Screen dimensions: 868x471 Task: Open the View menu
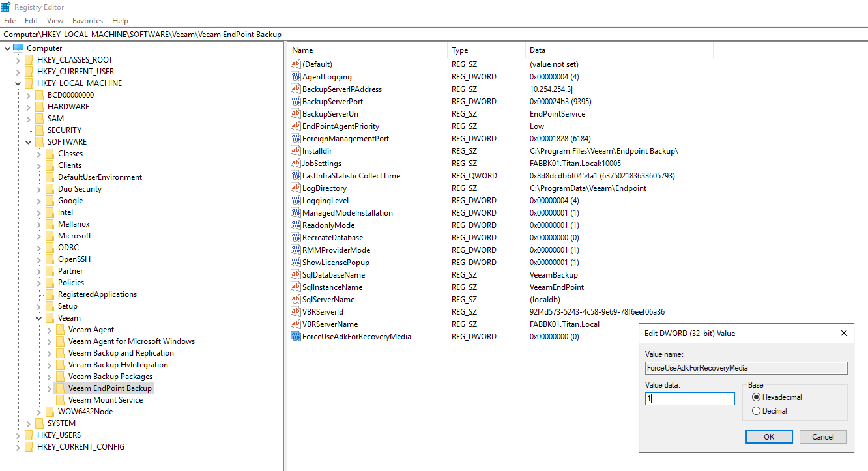[55, 21]
